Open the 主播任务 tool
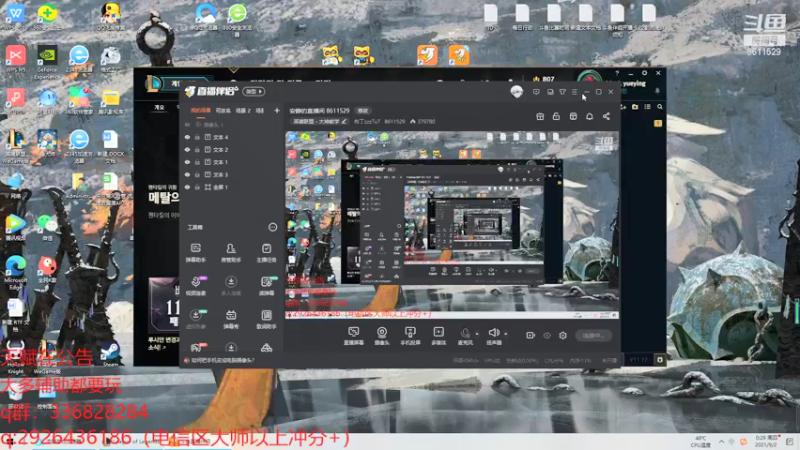The height and width of the screenshot is (450, 800). click(266, 253)
